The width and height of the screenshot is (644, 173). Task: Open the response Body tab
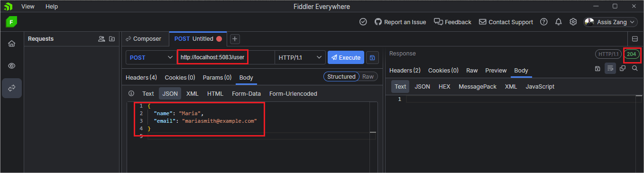point(521,70)
